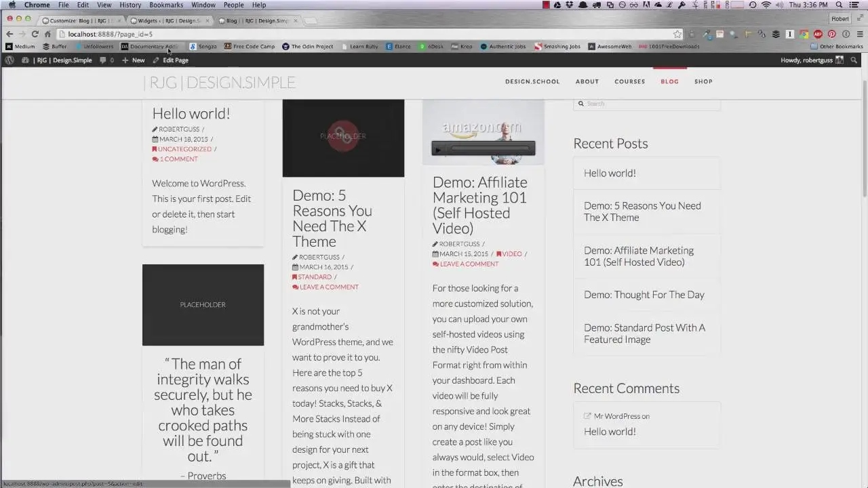The height and width of the screenshot is (488, 868).
Task: Open the Window menu
Action: pyautogui.click(x=203, y=5)
